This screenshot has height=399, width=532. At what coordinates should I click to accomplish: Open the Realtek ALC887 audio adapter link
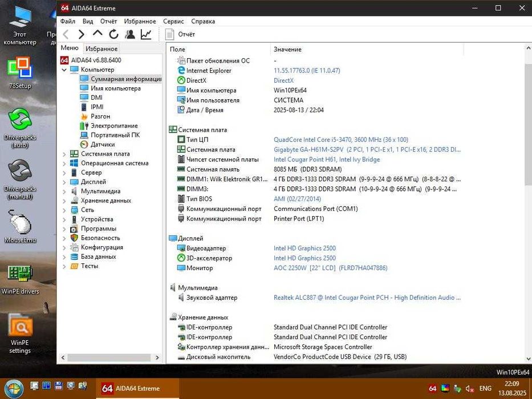[x=367, y=298]
